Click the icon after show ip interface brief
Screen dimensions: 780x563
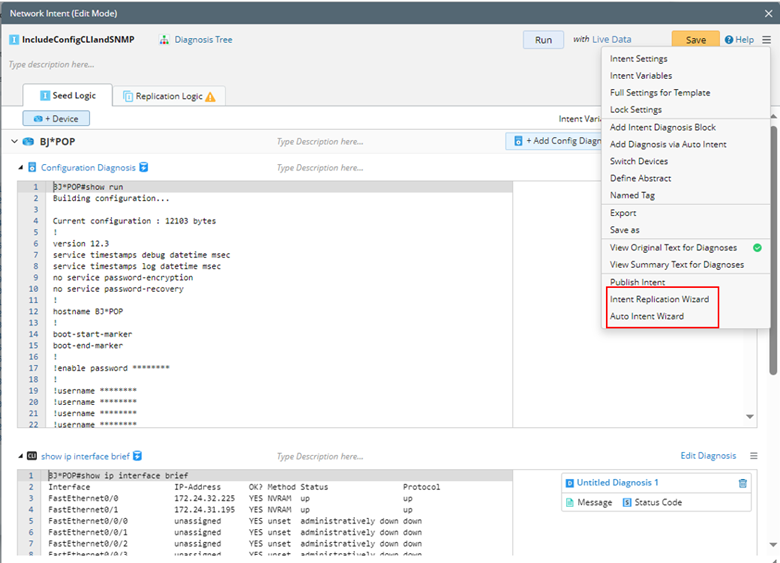click(138, 456)
